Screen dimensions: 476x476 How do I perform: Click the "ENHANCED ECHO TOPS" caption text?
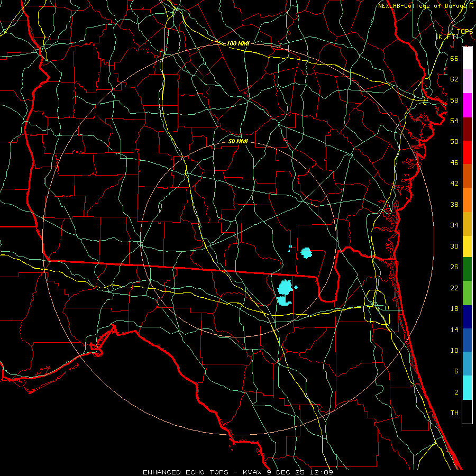[x=186, y=472]
